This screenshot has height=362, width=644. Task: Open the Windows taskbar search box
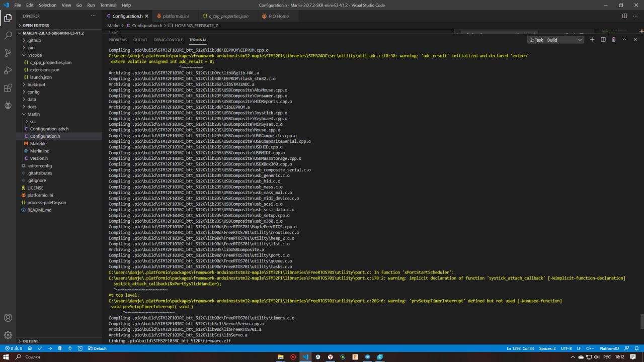(x=33, y=356)
